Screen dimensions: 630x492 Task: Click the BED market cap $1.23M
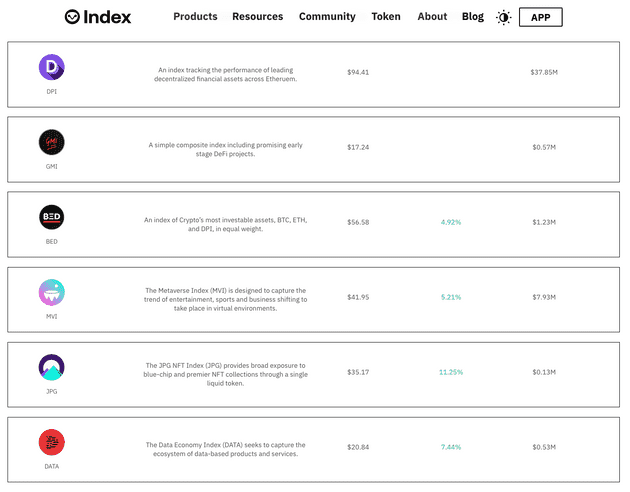(544, 222)
